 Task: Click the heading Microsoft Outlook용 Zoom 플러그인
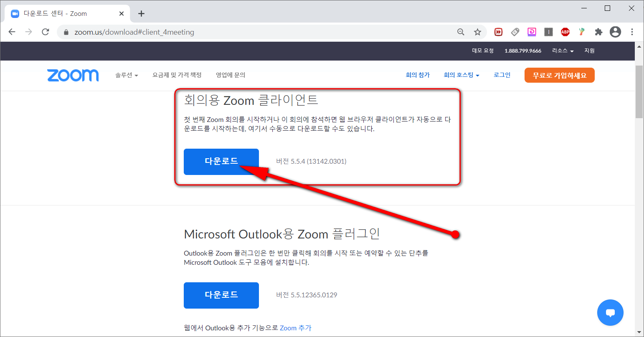pyautogui.click(x=282, y=234)
